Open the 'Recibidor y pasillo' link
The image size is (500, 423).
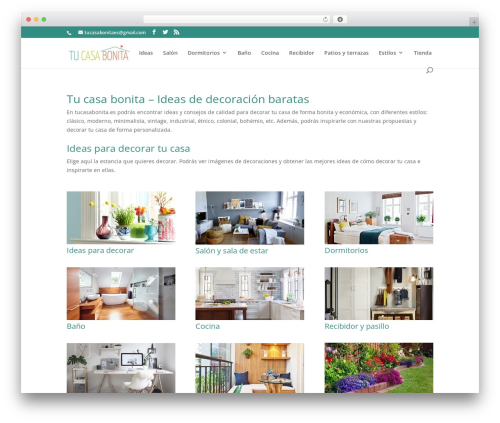[357, 326]
